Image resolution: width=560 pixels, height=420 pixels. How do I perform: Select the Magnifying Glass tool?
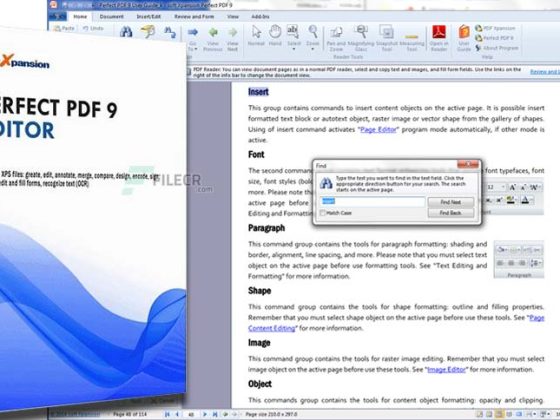pyautogui.click(x=361, y=39)
